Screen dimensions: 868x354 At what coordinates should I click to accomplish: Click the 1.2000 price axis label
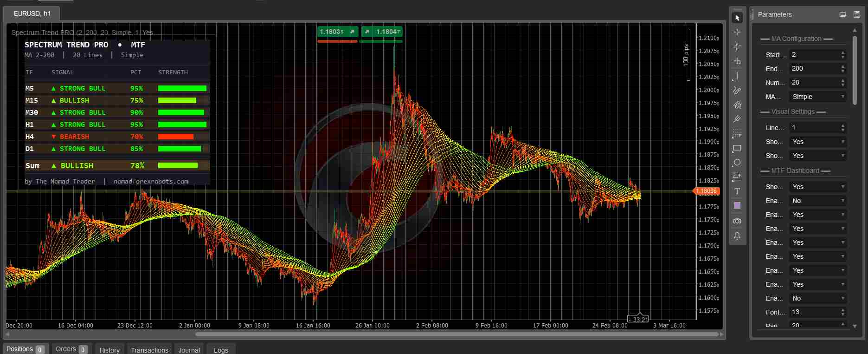click(x=709, y=90)
